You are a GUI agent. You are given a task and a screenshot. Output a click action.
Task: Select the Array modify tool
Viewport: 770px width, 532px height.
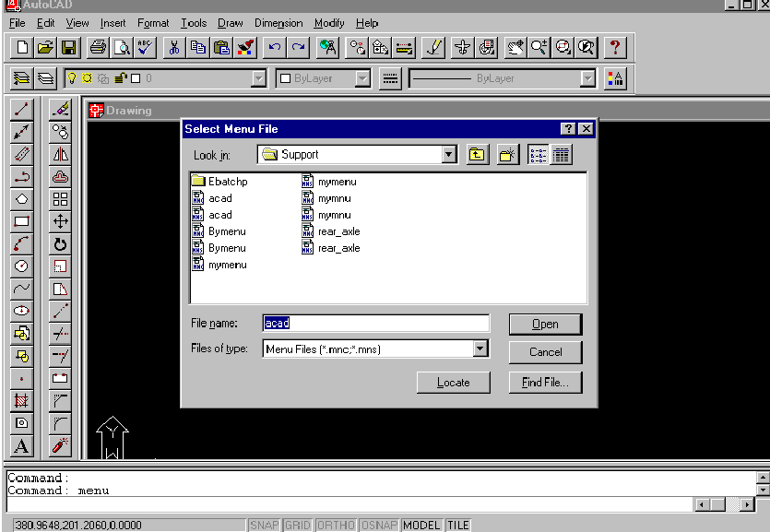(61, 199)
